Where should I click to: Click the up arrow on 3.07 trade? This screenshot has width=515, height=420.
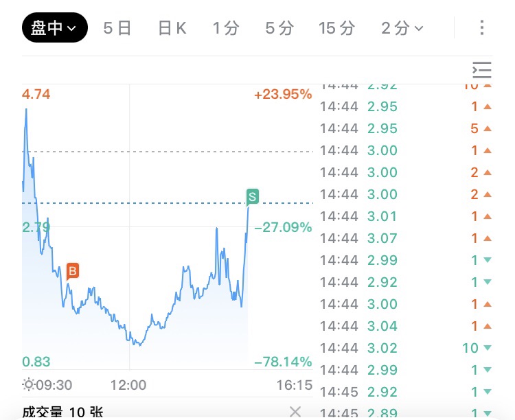click(x=488, y=238)
